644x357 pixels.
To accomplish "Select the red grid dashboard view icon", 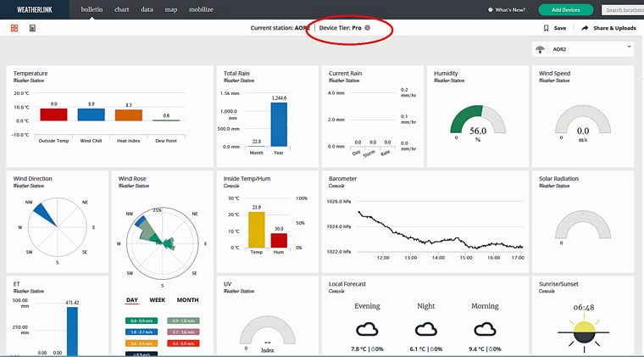I will point(14,28).
